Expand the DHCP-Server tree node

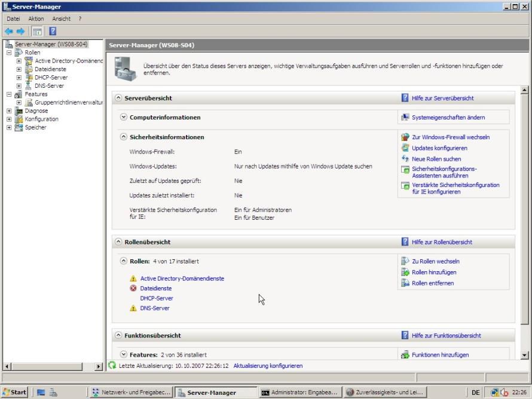coord(19,78)
